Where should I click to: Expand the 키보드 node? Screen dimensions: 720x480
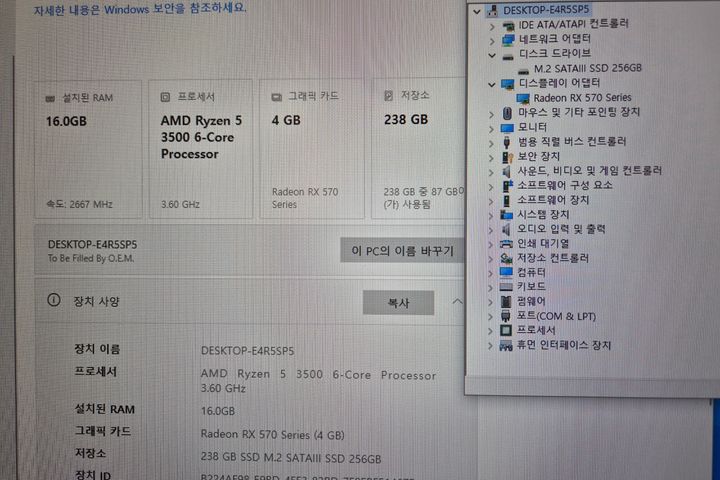click(490, 288)
